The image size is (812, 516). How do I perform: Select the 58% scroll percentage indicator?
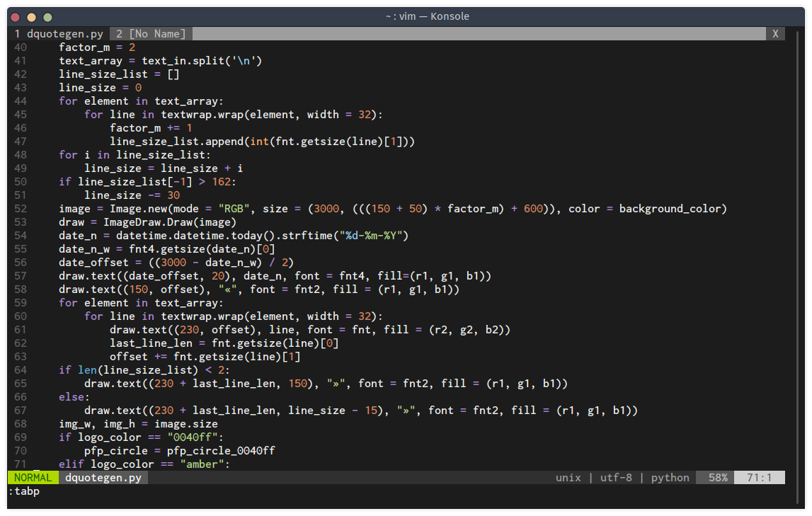click(714, 477)
